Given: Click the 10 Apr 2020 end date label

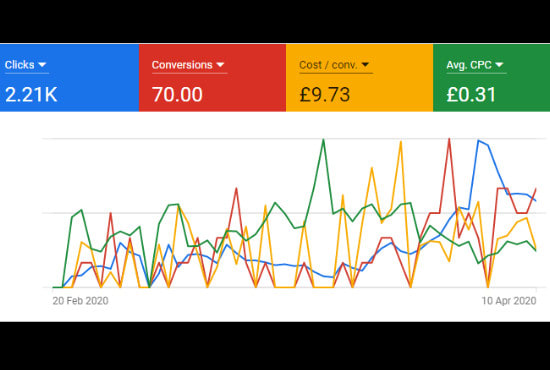Looking at the screenshot, I should point(509,301).
